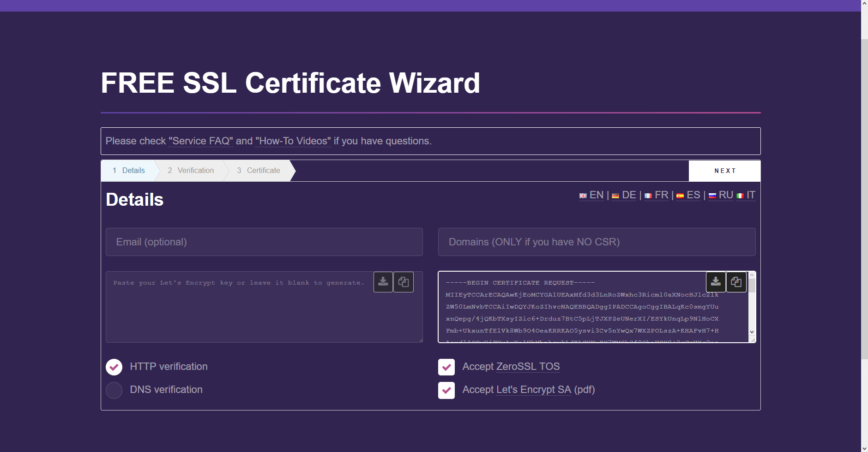Go to the Verification step tab
868x452 pixels.
click(x=191, y=171)
